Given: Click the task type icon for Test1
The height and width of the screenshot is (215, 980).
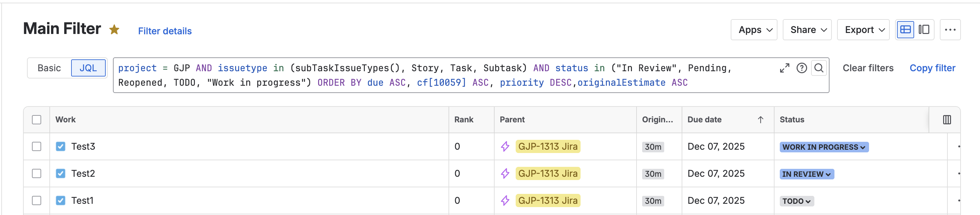Looking at the screenshot, I should [61, 200].
